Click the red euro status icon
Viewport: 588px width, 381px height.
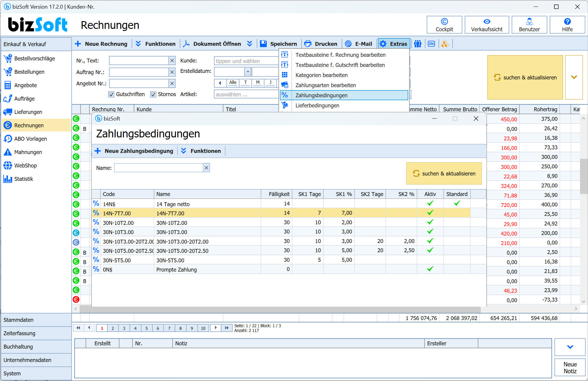point(76,300)
